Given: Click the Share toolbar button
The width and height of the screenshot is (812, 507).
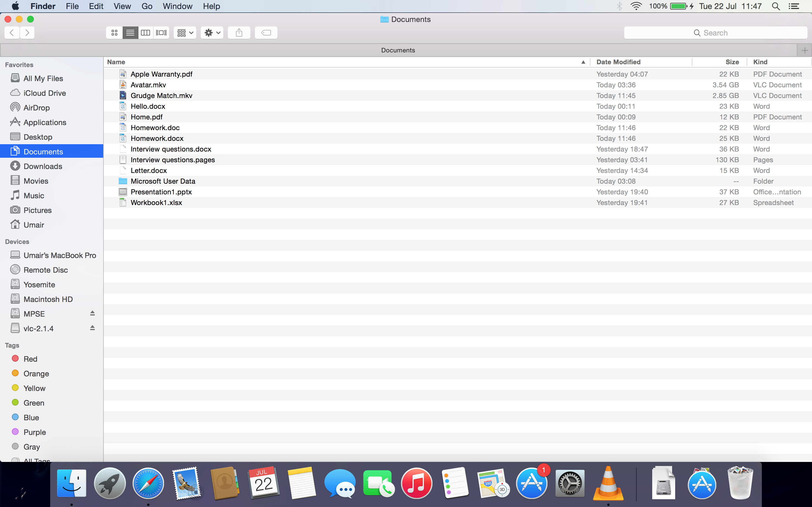Looking at the screenshot, I should click(239, 32).
